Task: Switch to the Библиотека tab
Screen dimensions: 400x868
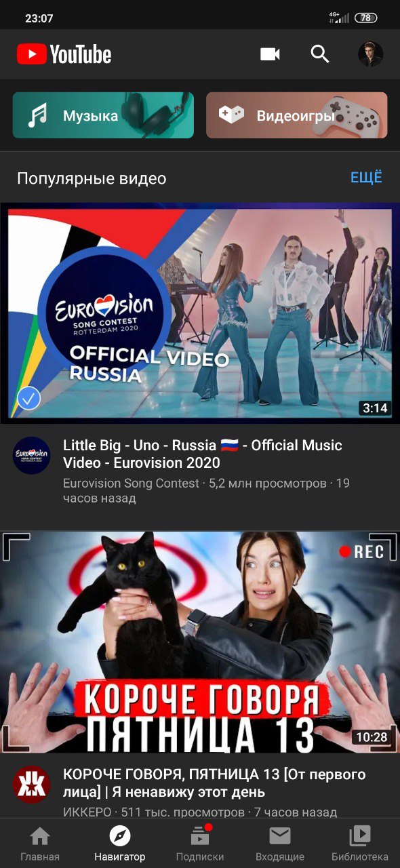Action: pos(360,844)
